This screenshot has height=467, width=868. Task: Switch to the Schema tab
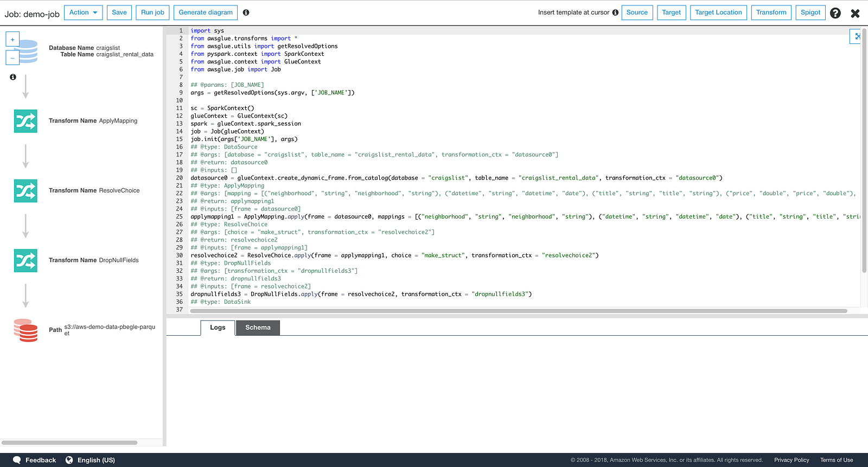(x=258, y=328)
